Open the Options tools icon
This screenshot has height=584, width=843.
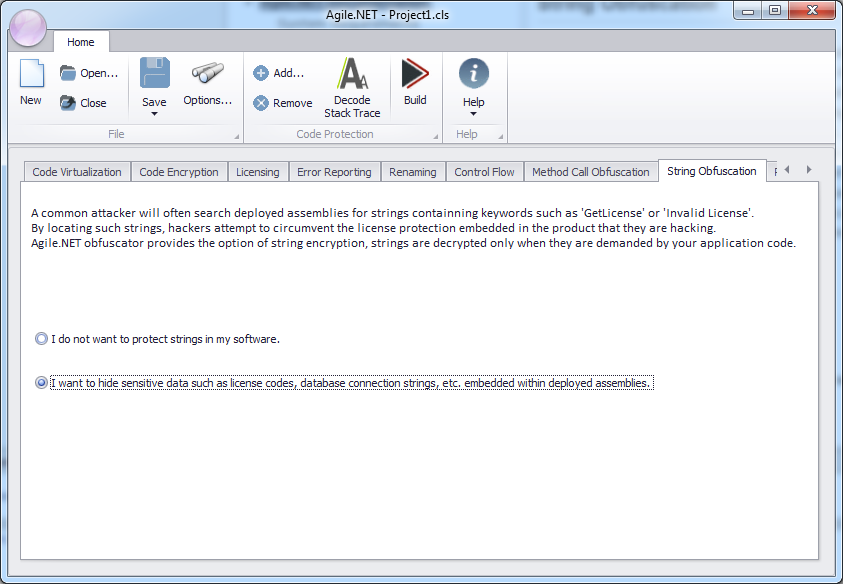(x=207, y=75)
